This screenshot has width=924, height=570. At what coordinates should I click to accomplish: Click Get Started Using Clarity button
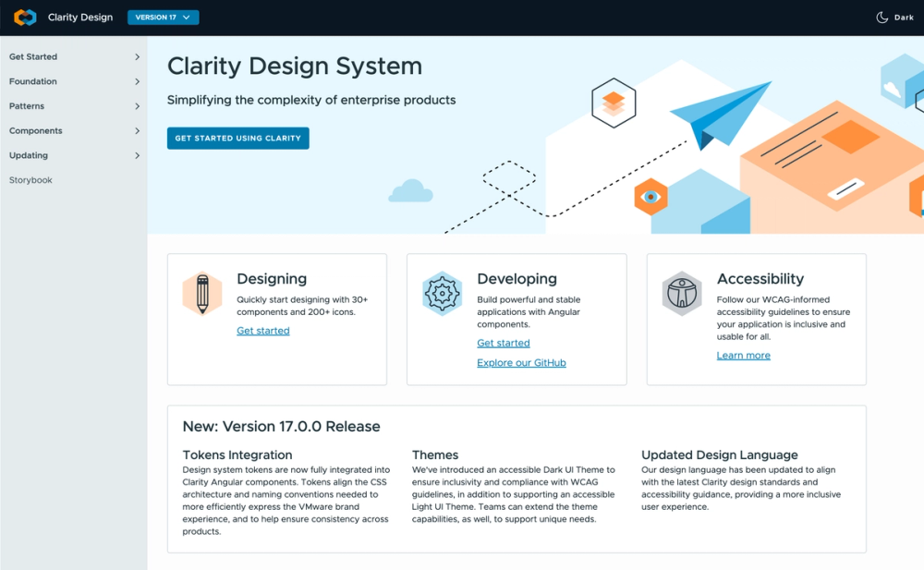tap(238, 139)
